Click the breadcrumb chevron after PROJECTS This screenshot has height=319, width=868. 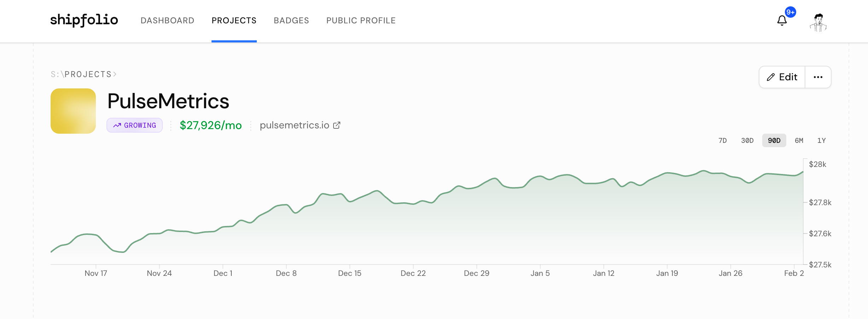pyautogui.click(x=115, y=74)
